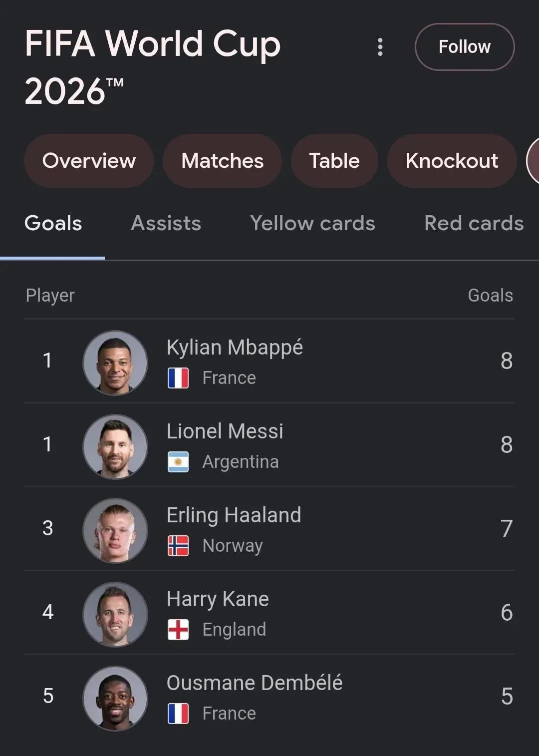Follow the FIFA World Cup 2026

coord(465,47)
